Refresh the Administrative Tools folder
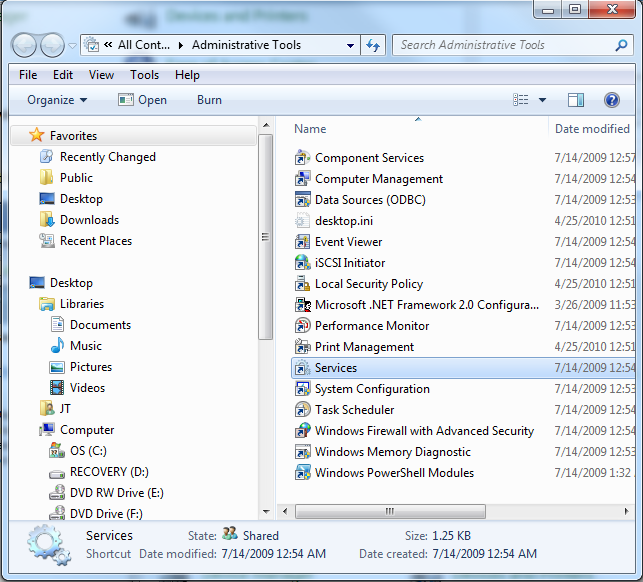 (373, 45)
